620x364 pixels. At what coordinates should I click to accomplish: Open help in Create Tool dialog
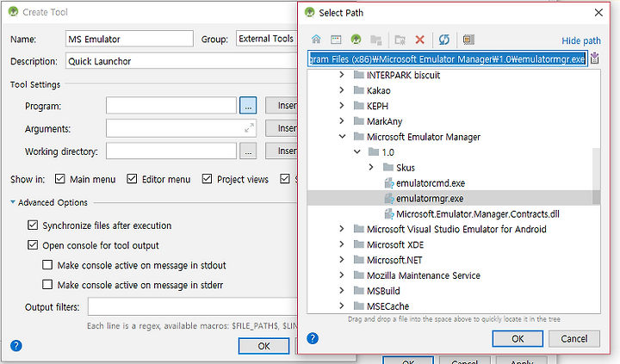[16, 346]
